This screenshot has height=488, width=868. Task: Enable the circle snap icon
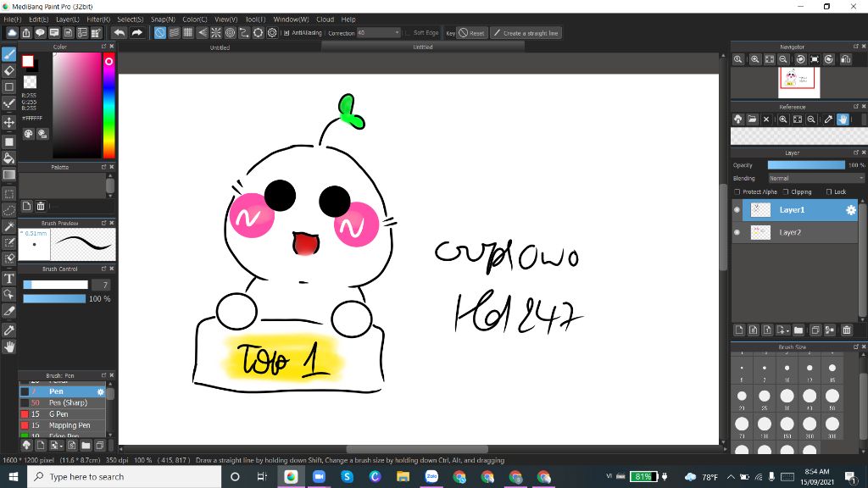click(230, 33)
